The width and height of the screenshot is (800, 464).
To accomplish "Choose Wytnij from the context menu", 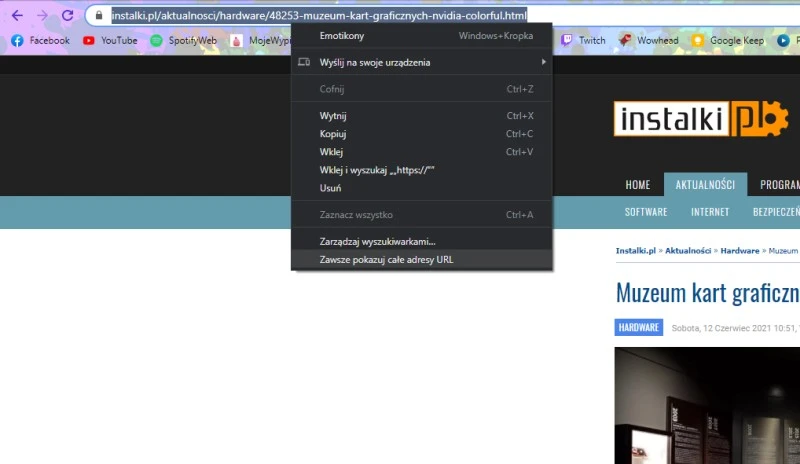I will coord(421,116).
